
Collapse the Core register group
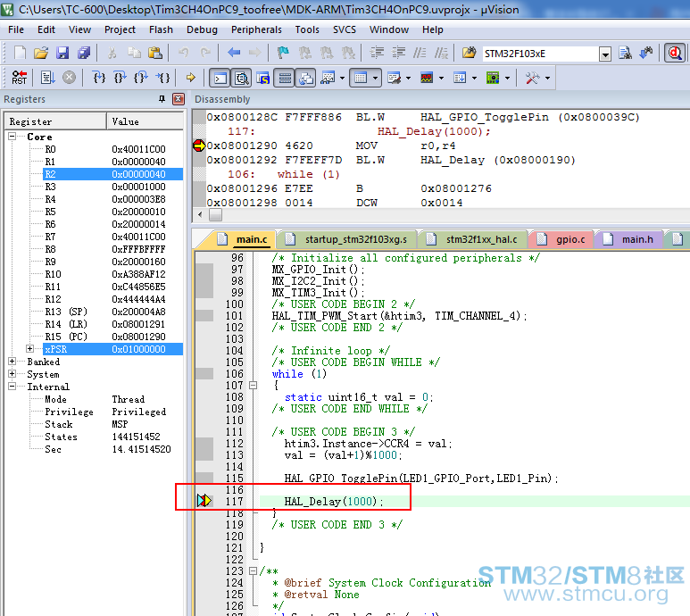pyautogui.click(x=12, y=137)
